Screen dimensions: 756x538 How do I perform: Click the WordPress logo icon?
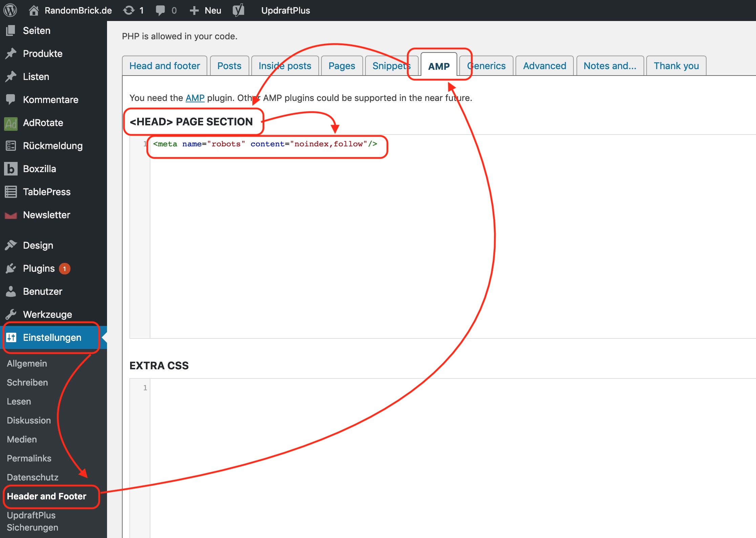tap(10, 10)
